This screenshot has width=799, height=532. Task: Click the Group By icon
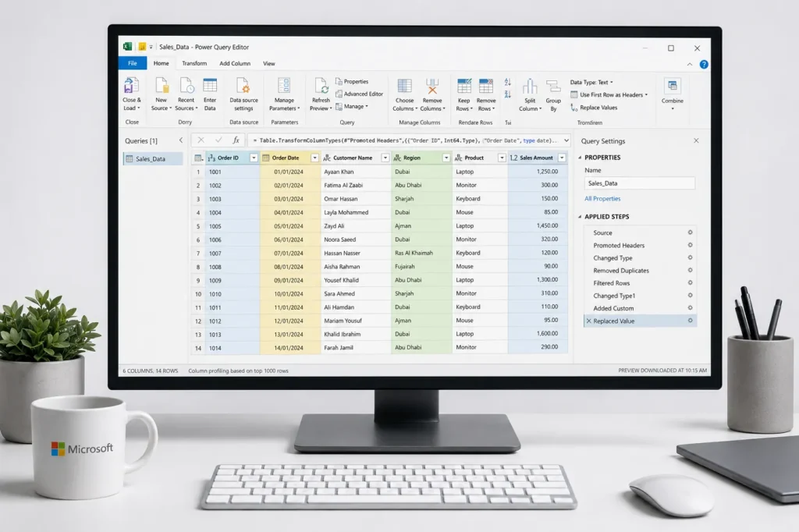pyautogui.click(x=553, y=86)
